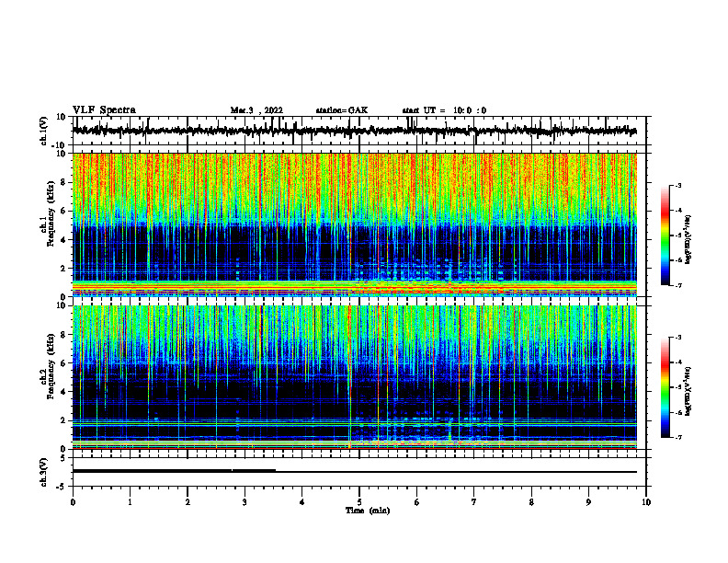Click the ch.2 'Frequency (kHz)' axis label
The width and height of the screenshot is (728, 563).
point(51,366)
